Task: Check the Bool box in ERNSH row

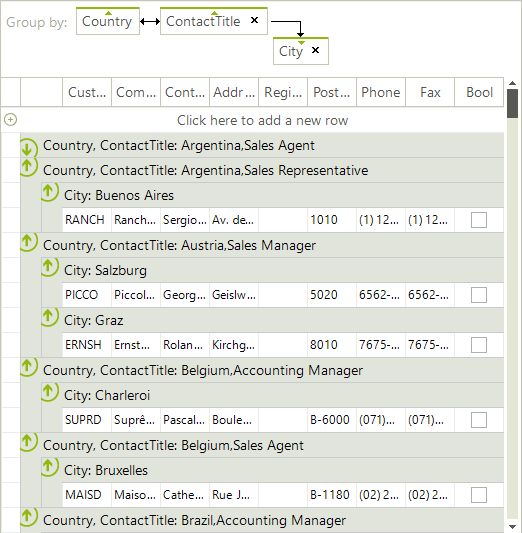Action: (479, 345)
